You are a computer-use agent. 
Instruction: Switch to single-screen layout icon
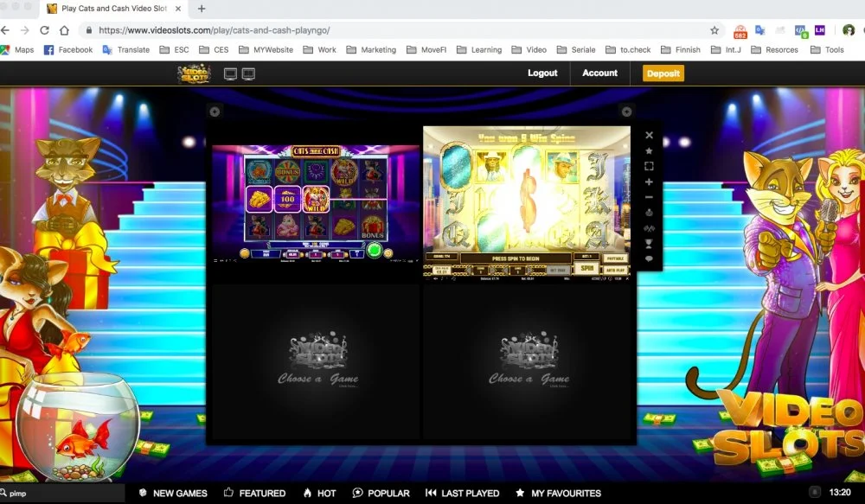230,73
